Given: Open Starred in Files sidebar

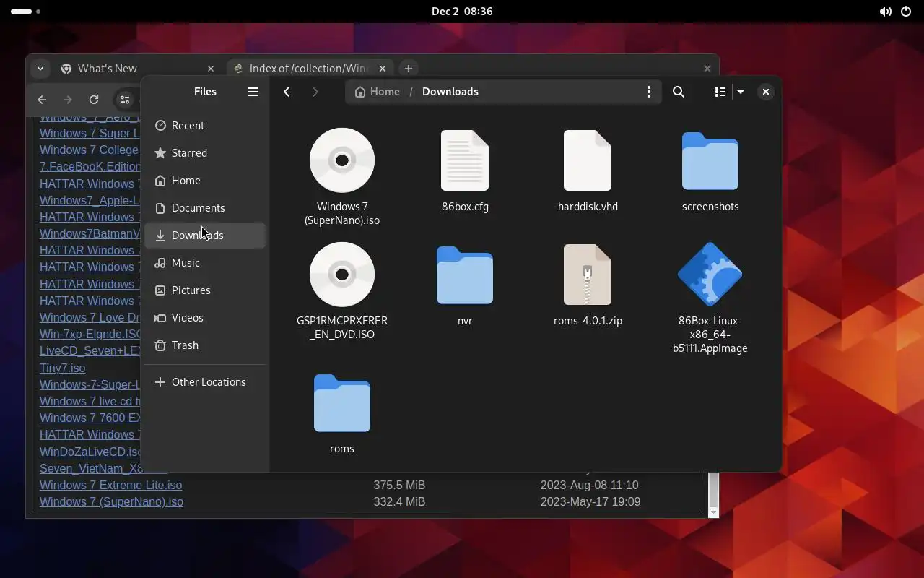Looking at the screenshot, I should [x=205, y=153].
